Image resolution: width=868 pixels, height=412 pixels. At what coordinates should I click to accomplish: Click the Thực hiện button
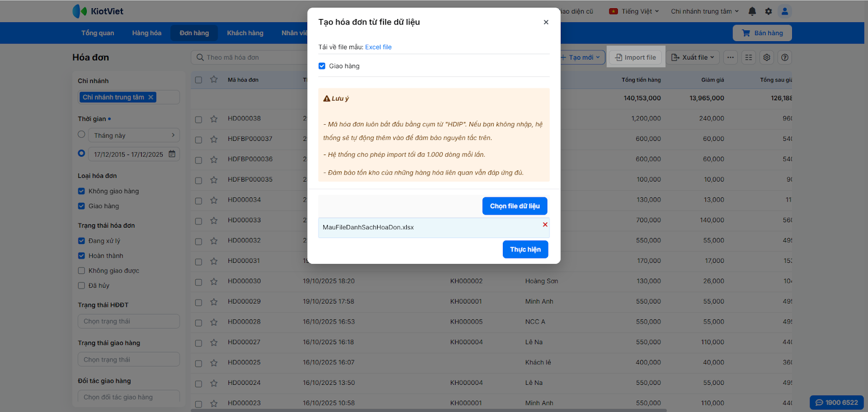[x=525, y=249]
